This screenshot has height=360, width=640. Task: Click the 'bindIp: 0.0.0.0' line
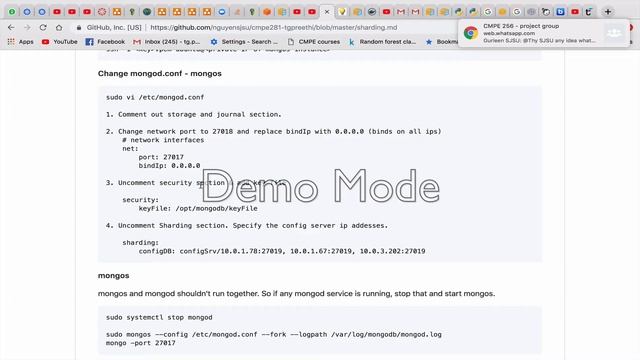coord(169,165)
